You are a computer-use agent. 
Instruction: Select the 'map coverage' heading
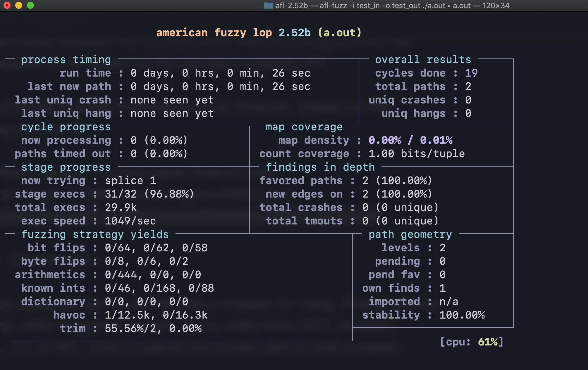click(x=304, y=127)
